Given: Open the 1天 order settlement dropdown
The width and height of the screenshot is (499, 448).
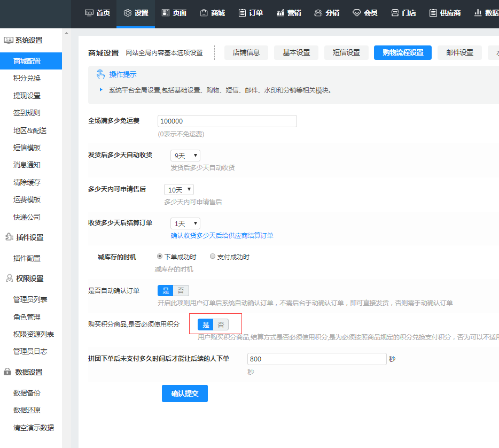Looking at the screenshot, I should pyautogui.click(x=185, y=223).
